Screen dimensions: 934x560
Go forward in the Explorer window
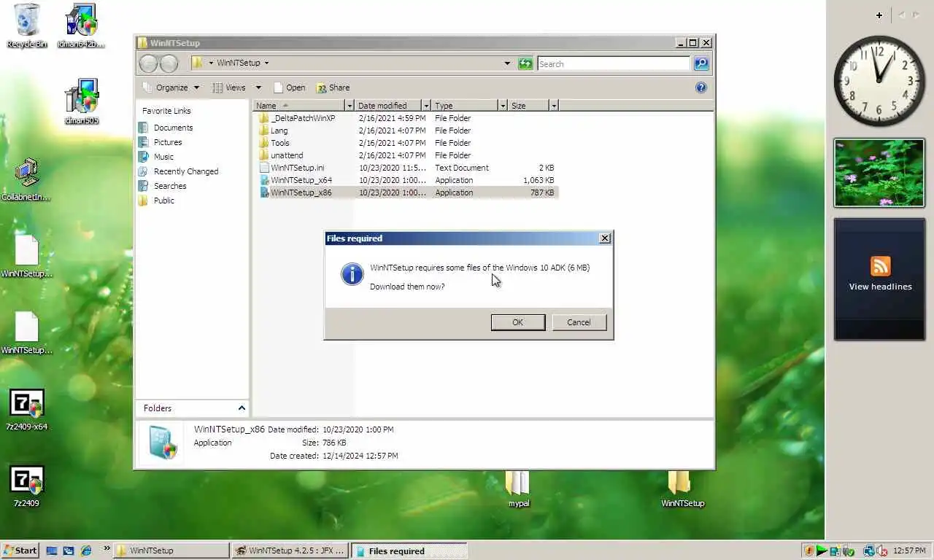tap(169, 63)
